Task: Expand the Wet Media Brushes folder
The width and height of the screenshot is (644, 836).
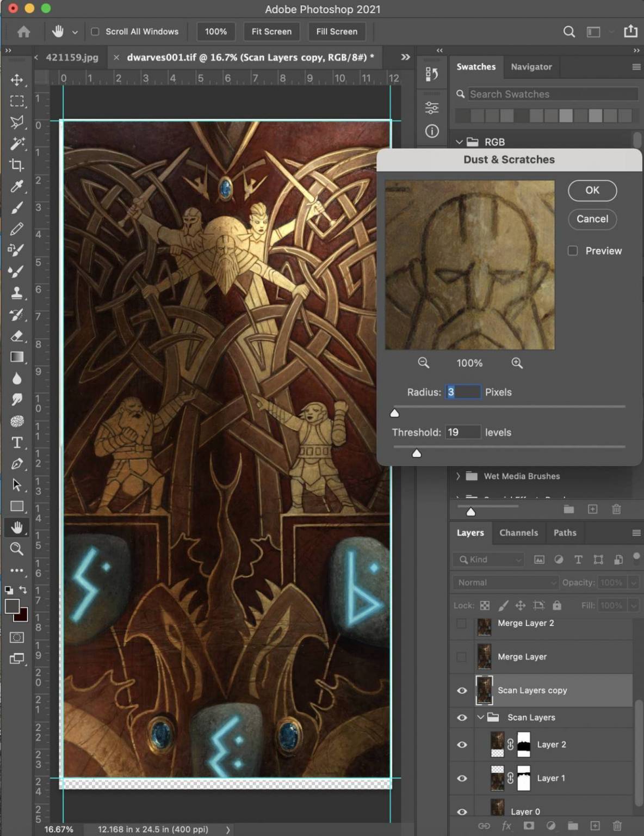Action: [458, 476]
